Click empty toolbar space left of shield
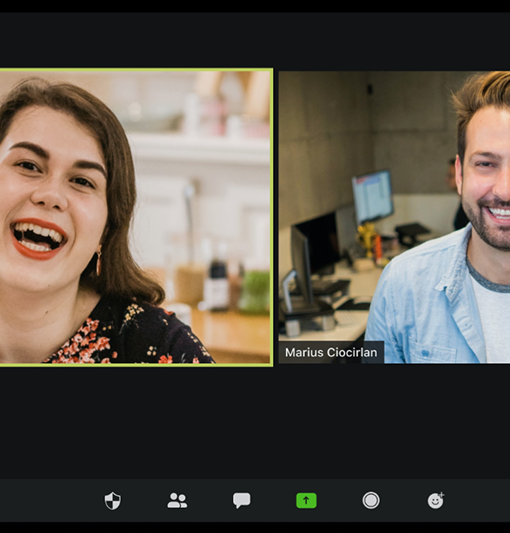The width and height of the screenshot is (510, 533). click(51, 500)
